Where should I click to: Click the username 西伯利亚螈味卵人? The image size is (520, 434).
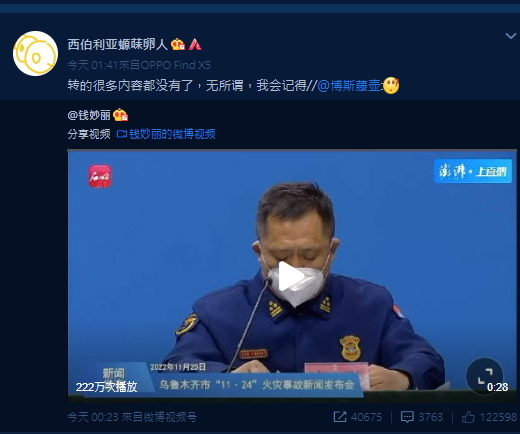point(118,44)
